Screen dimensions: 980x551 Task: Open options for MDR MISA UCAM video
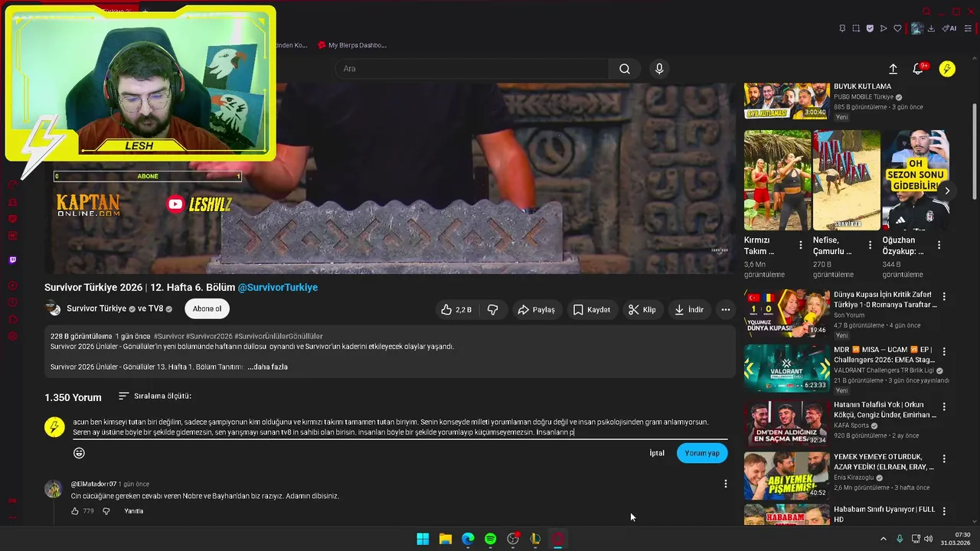pos(944,352)
